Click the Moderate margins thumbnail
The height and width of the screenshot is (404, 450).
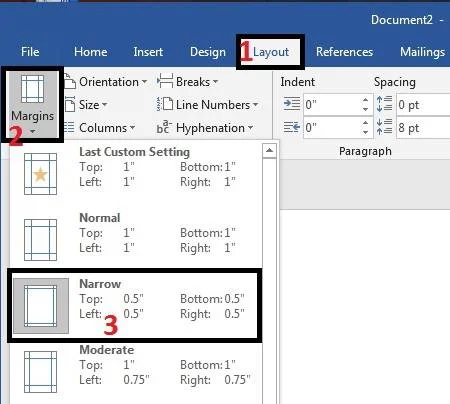coord(40,372)
